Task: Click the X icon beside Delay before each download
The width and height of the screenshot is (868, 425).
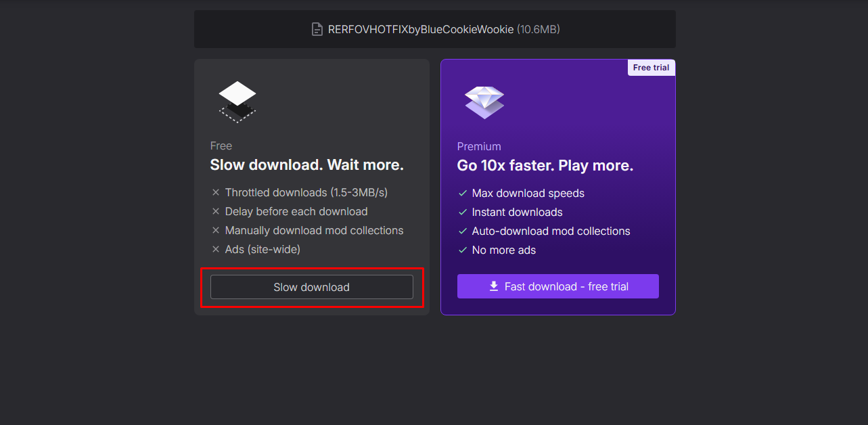Action: coord(216,211)
